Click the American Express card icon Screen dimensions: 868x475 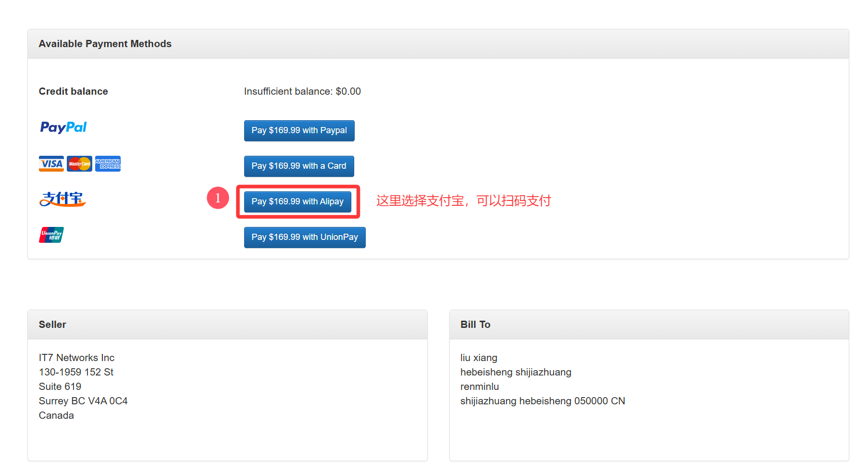(x=108, y=164)
